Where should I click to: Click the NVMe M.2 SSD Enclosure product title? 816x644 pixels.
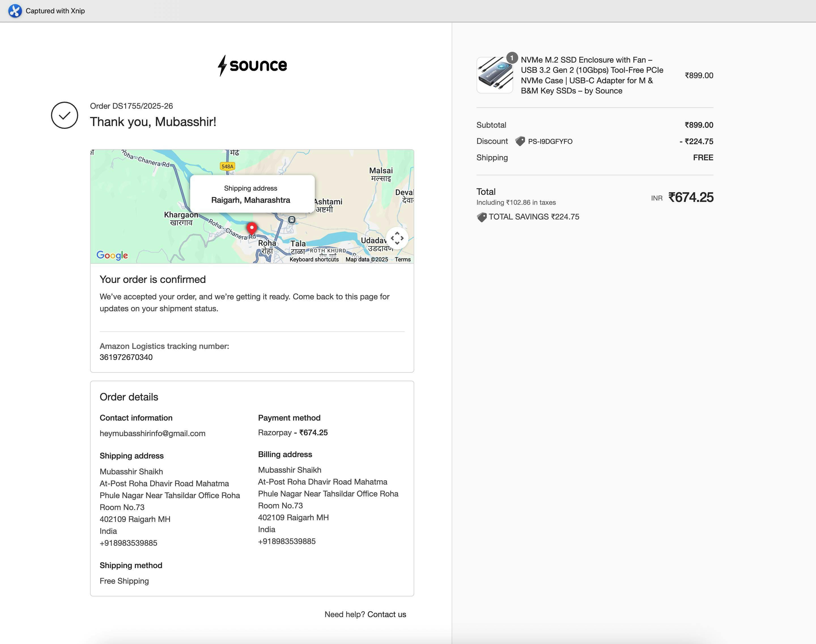pos(592,75)
